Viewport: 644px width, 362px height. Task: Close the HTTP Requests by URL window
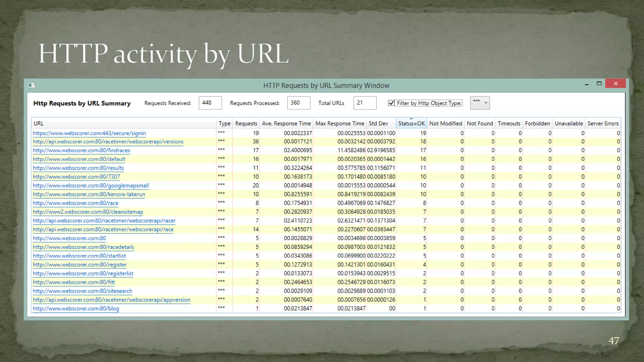point(615,84)
